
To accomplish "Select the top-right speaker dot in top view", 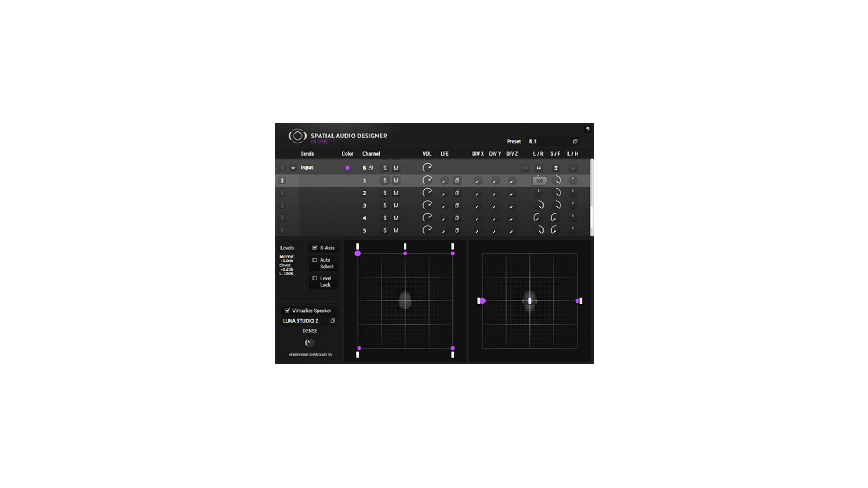I will (452, 253).
